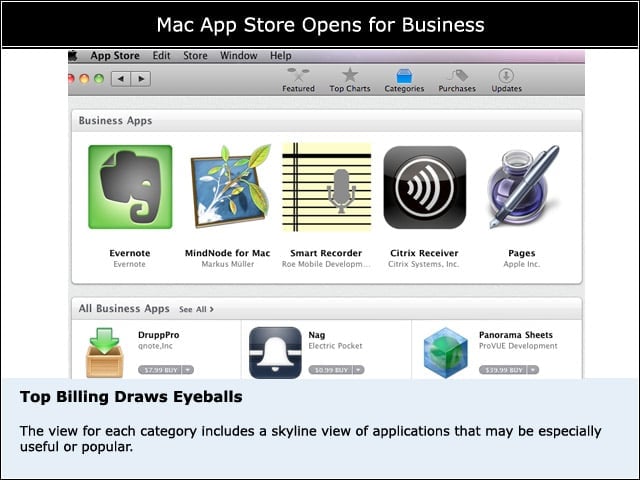This screenshot has height=480, width=640.
Task: Click developer name Apple Inc.
Action: click(522, 264)
